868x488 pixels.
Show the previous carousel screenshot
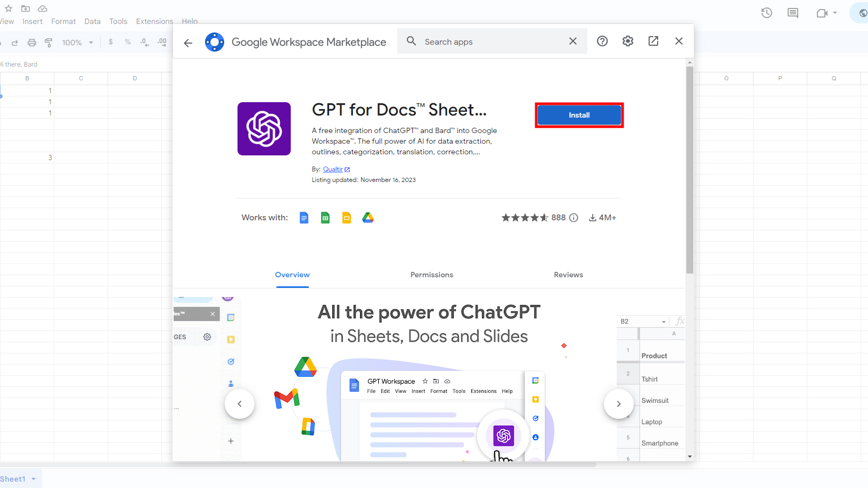[240, 404]
